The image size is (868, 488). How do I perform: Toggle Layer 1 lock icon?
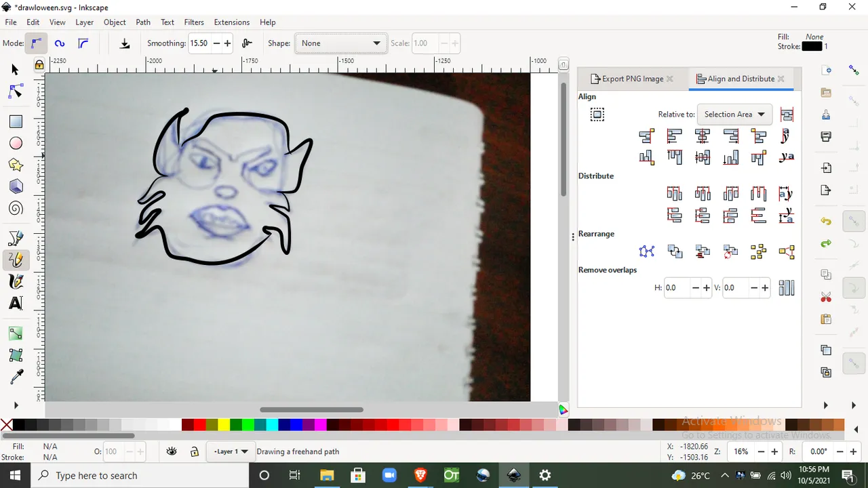194,451
